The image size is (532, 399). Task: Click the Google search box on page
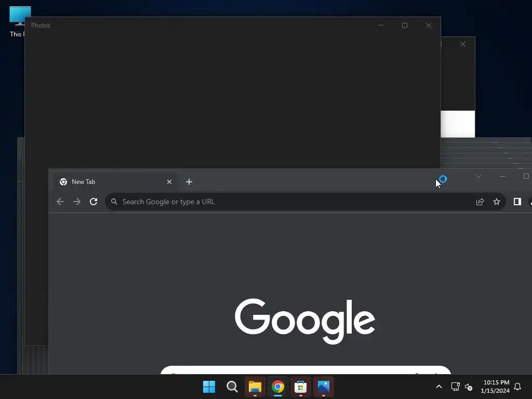tap(305, 370)
